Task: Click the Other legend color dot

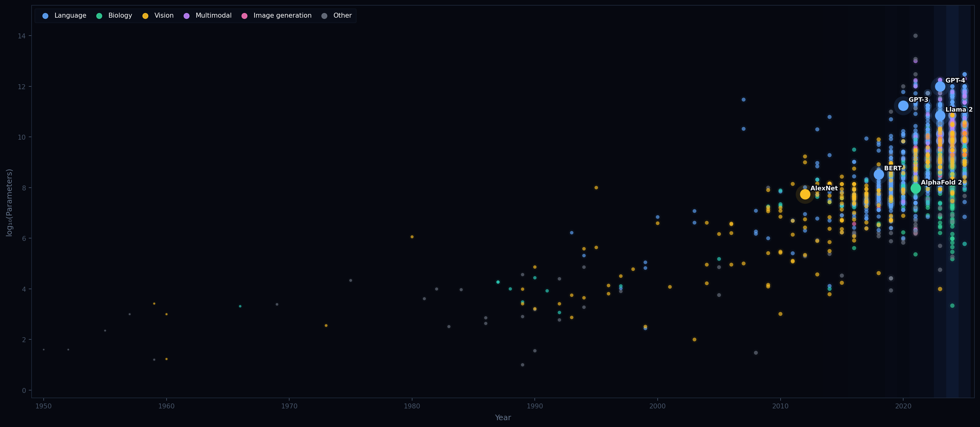Action: pyautogui.click(x=324, y=15)
